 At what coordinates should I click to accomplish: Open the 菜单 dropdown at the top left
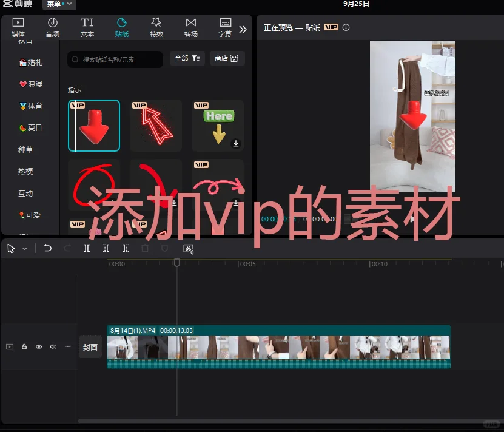pos(58,4)
